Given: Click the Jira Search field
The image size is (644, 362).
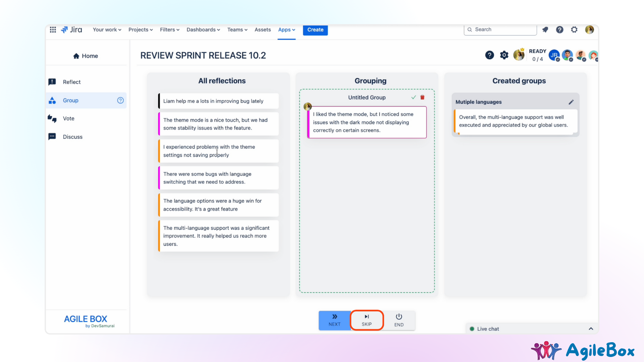Looking at the screenshot, I should pyautogui.click(x=500, y=29).
